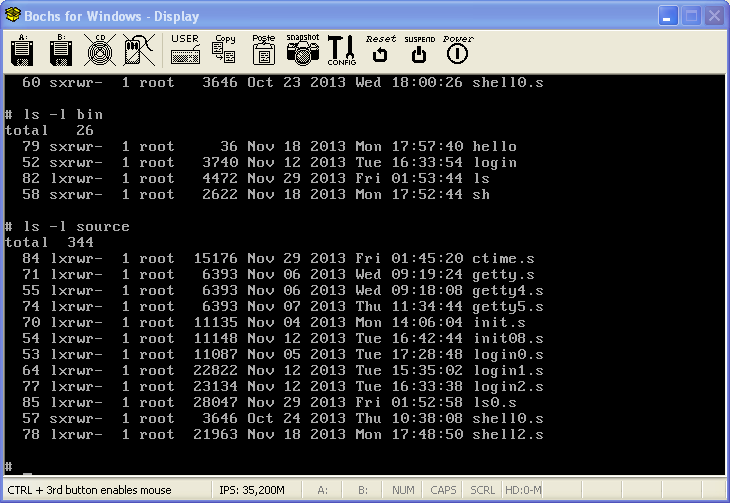This screenshot has width=730, height=503.
Task: Open the CONFIG tools icon
Action: [x=341, y=49]
